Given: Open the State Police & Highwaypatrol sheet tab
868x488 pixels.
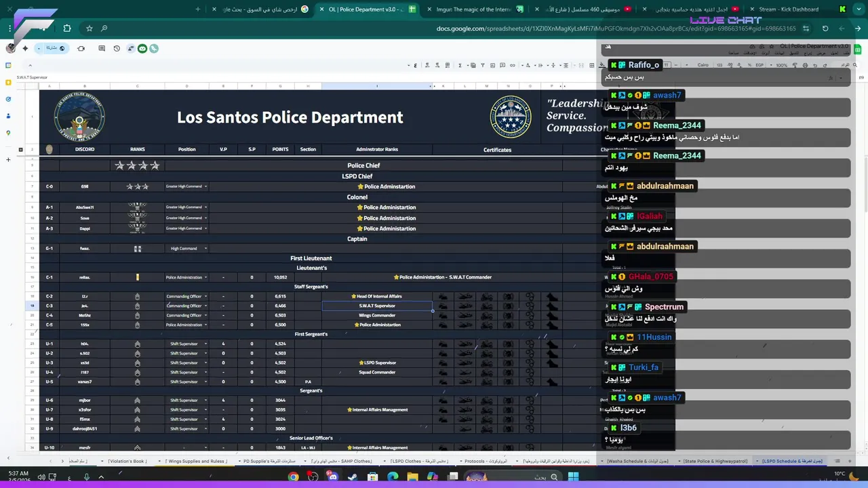Looking at the screenshot, I should point(715,462).
